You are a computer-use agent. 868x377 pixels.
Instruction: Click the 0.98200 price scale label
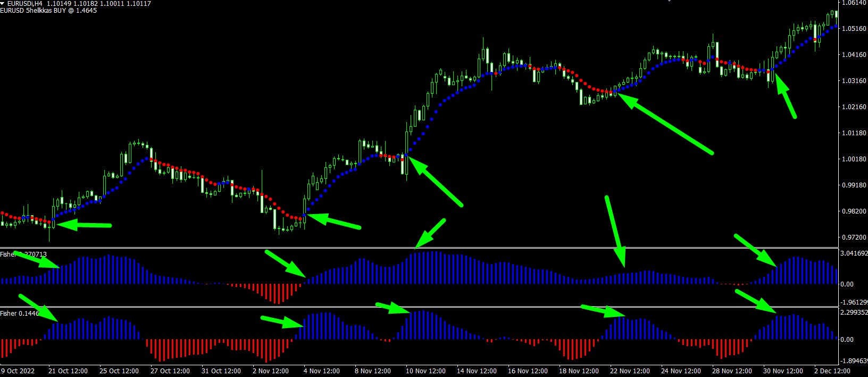point(854,211)
